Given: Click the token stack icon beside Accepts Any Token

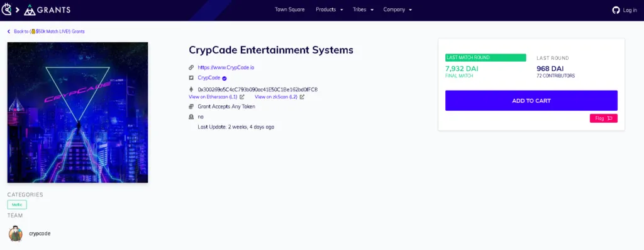Looking at the screenshot, I should click(191, 106).
